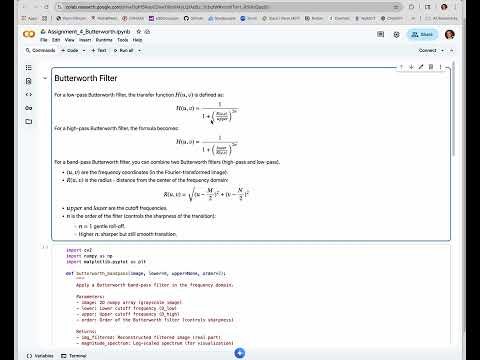
Task: Click the Butterworth Filter heading text
Action: click(x=86, y=78)
